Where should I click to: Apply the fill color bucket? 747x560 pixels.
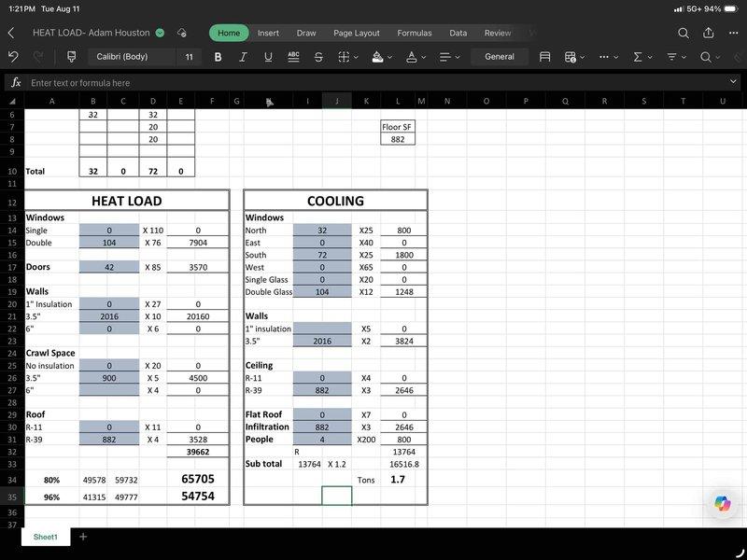coord(377,57)
